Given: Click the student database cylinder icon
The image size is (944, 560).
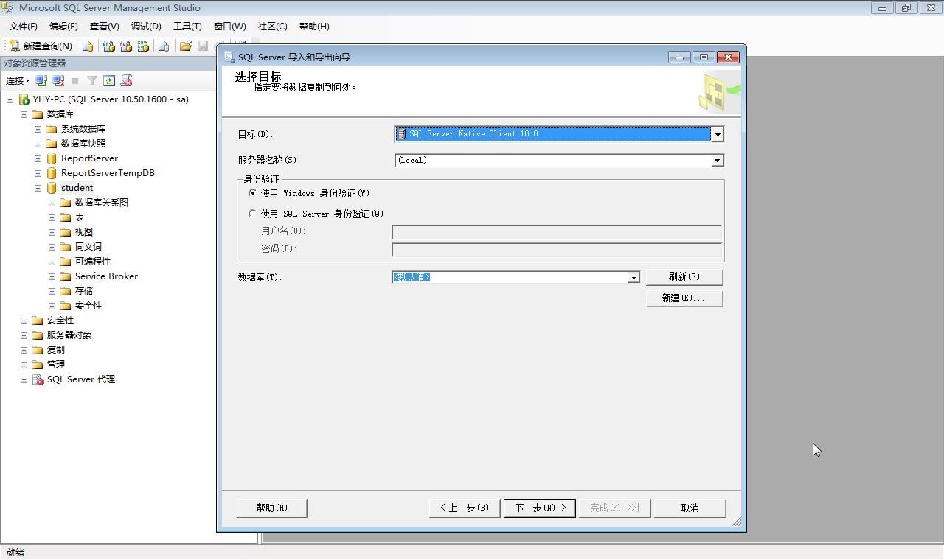Looking at the screenshot, I should (x=52, y=188).
